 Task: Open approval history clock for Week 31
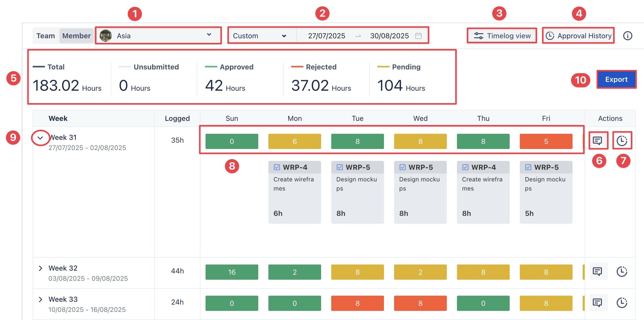click(622, 140)
